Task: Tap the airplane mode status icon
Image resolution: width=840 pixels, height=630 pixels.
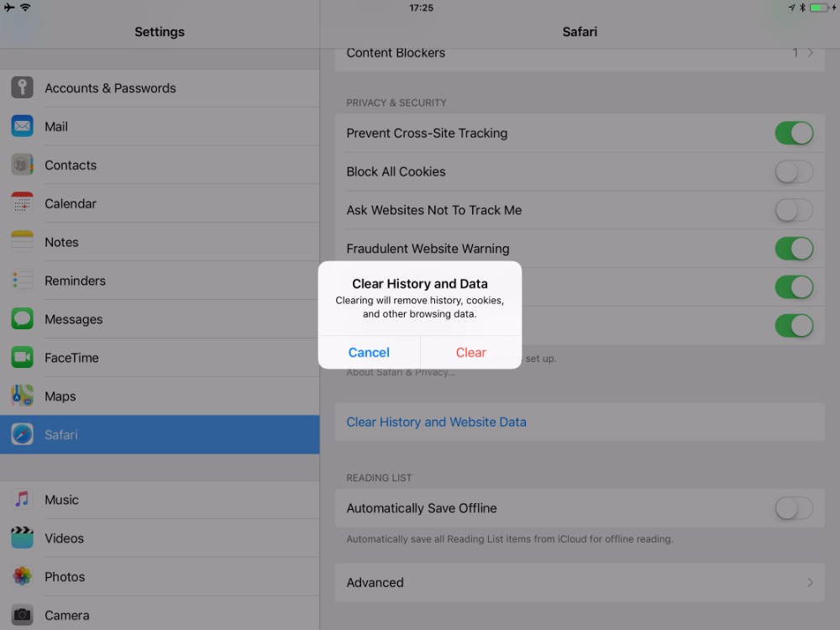Action: (x=9, y=8)
